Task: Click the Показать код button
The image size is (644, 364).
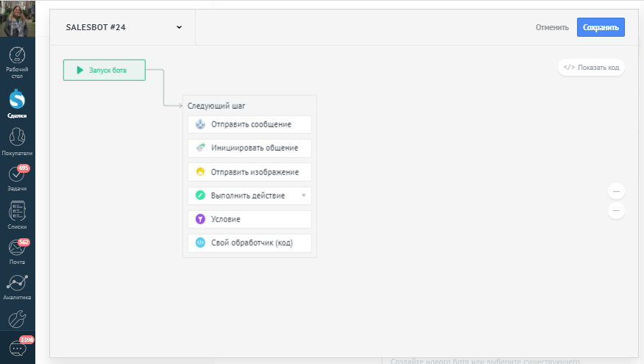Action: (591, 68)
